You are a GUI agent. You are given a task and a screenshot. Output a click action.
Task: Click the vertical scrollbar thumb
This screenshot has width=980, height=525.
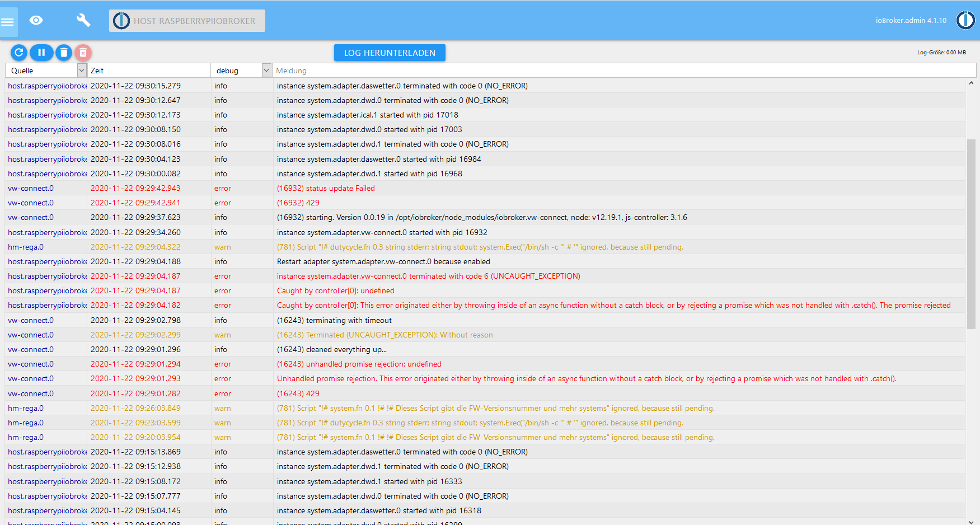tap(971, 234)
